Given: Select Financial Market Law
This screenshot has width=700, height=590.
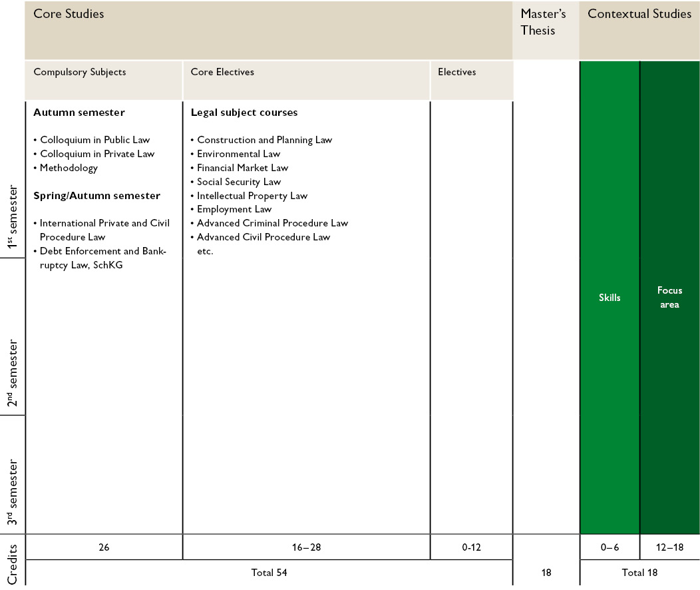Looking at the screenshot, I should point(242,168).
